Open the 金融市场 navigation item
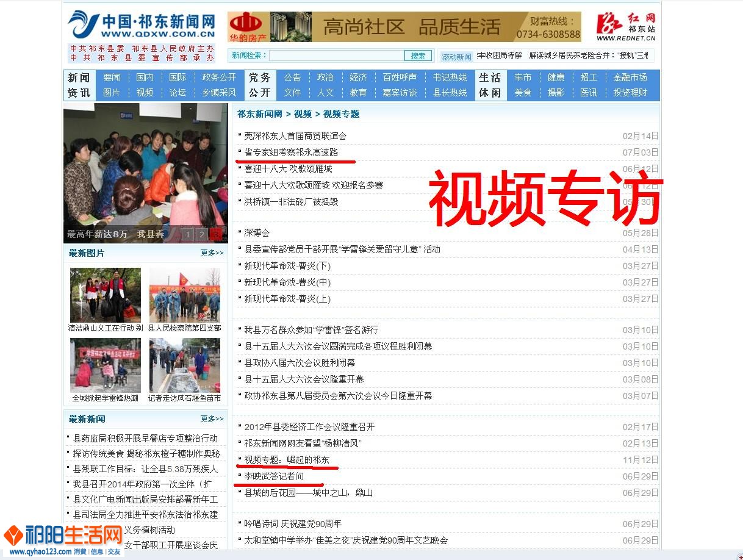 (630, 77)
